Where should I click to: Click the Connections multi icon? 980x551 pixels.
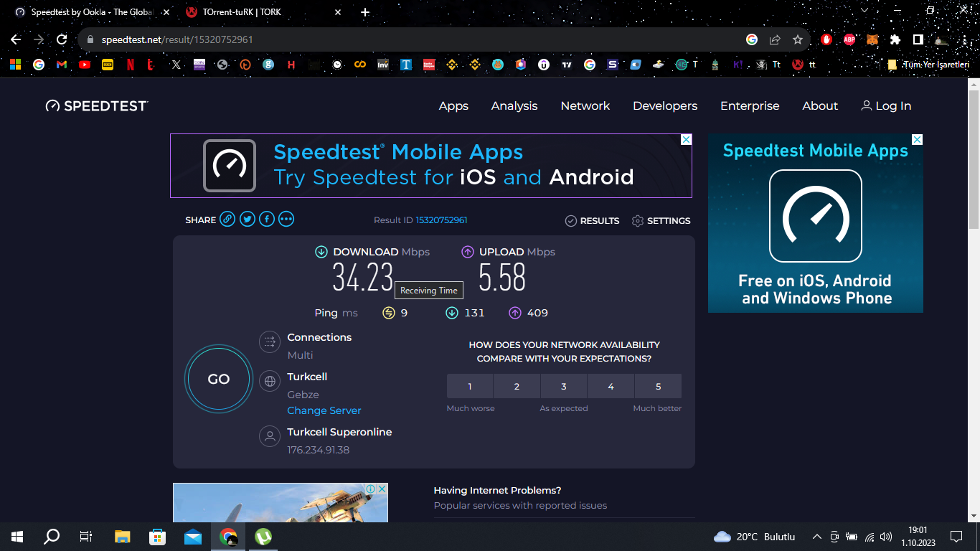270,342
